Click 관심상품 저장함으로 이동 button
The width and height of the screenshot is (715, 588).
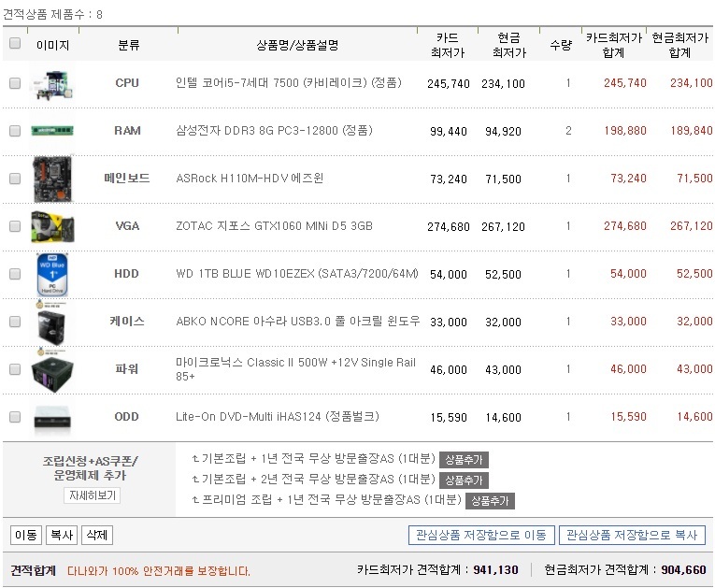(481, 535)
